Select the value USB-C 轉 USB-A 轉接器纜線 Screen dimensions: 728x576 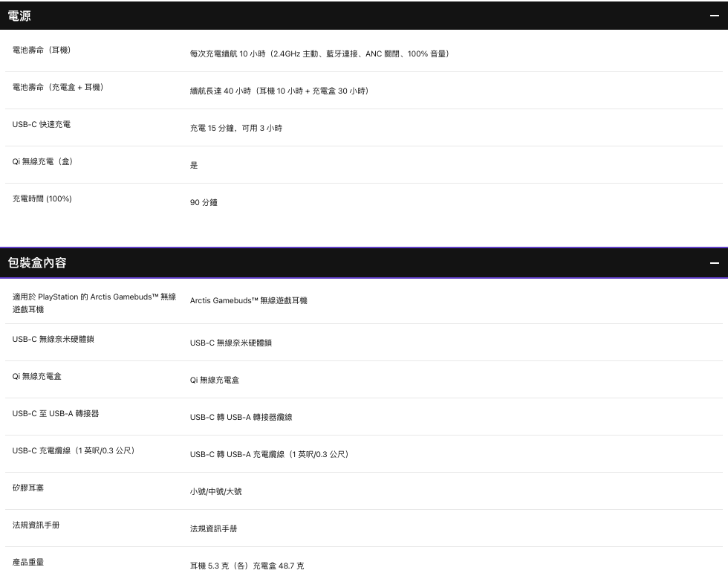click(241, 417)
